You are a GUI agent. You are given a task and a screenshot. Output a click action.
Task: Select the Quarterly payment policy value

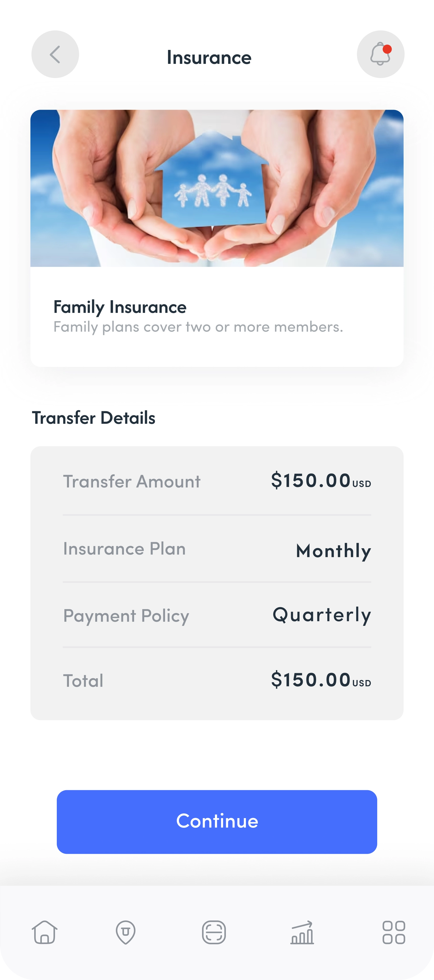[322, 615]
